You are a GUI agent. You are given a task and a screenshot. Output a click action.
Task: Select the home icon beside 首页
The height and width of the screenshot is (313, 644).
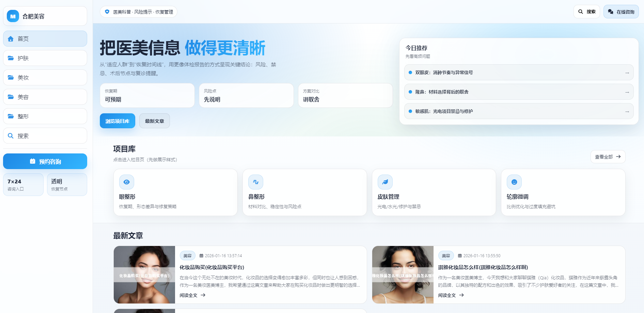click(x=11, y=38)
